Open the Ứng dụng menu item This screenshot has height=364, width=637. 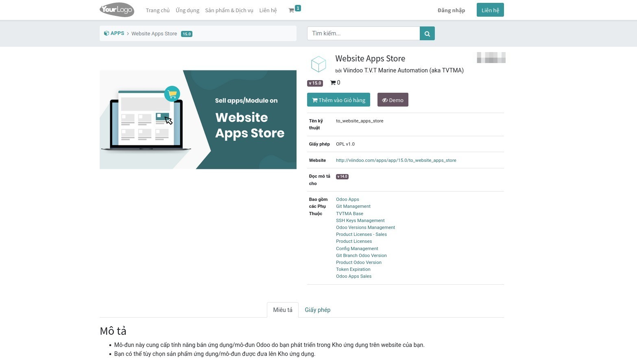tap(187, 10)
